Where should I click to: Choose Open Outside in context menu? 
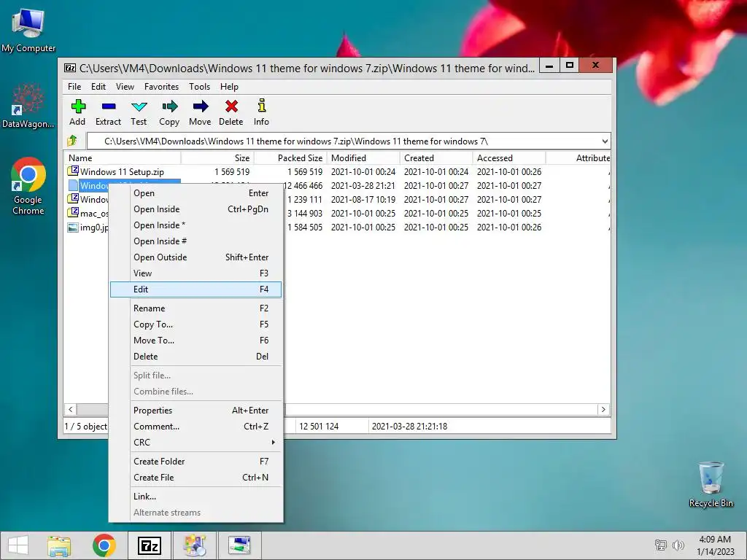pyautogui.click(x=196, y=257)
